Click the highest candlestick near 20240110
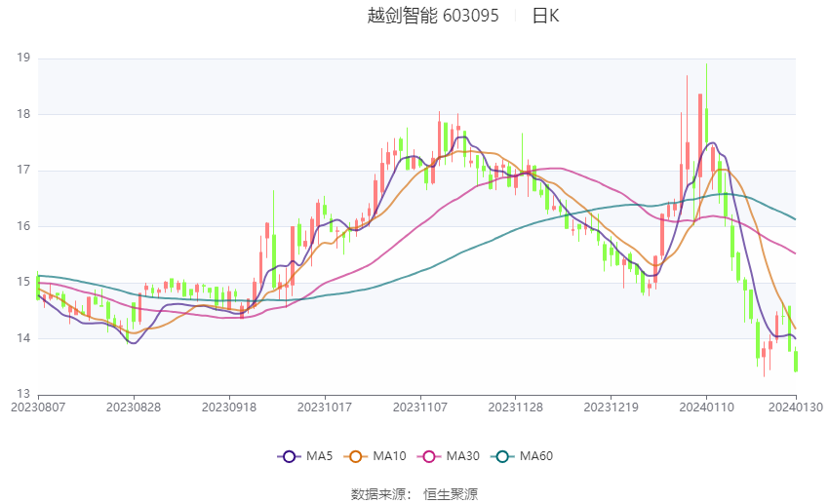Image resolution: width=829 pixels, height=504 pixels. pyautogui.click(x=706, y=127)
